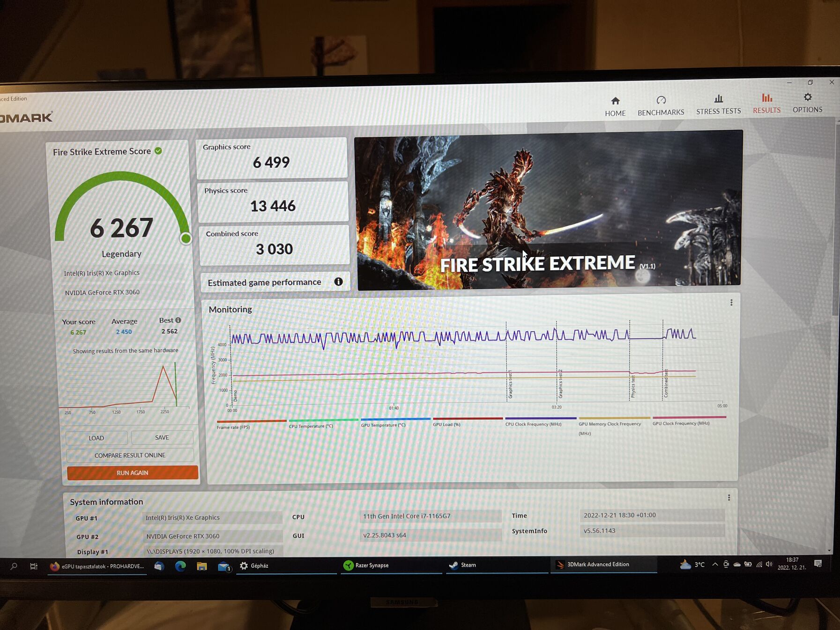
Task: Click the results red bars icon
Action: [766, 97]
